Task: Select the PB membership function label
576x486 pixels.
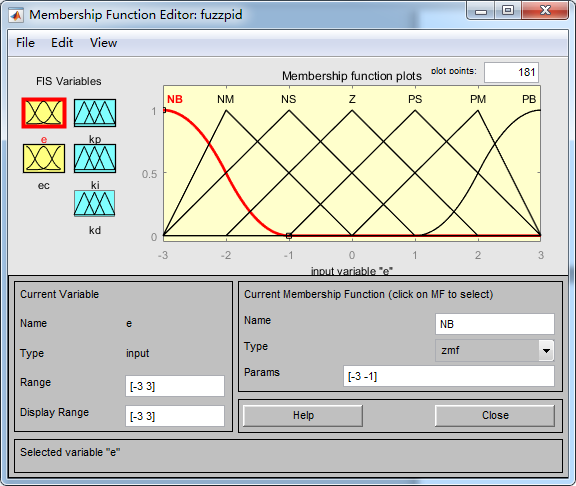Action: (x=529, y=99)
